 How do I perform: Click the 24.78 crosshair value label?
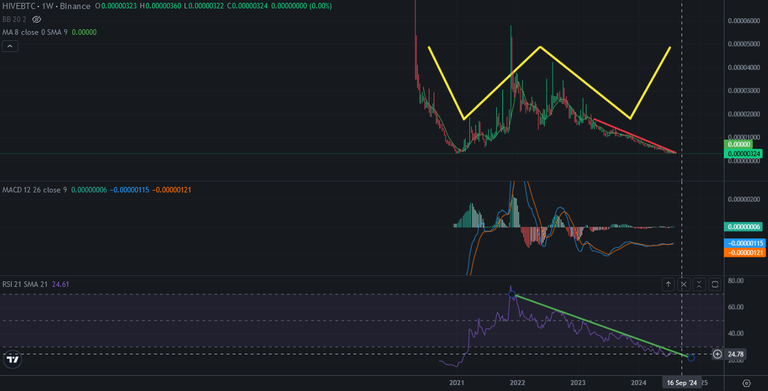pyautogui.click(x=736, y=354)
